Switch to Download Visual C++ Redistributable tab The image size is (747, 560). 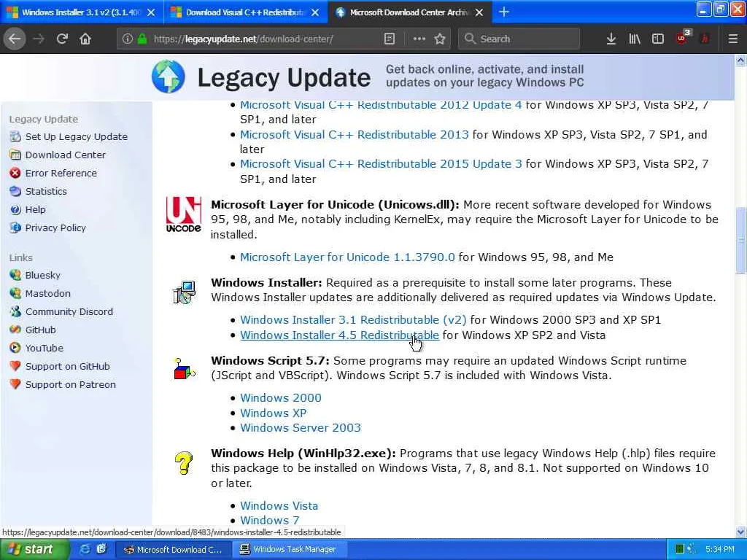tap(245, 12)
